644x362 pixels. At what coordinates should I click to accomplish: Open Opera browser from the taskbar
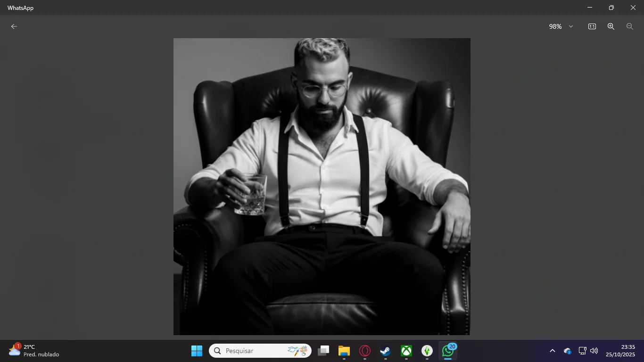click(364, 351)
